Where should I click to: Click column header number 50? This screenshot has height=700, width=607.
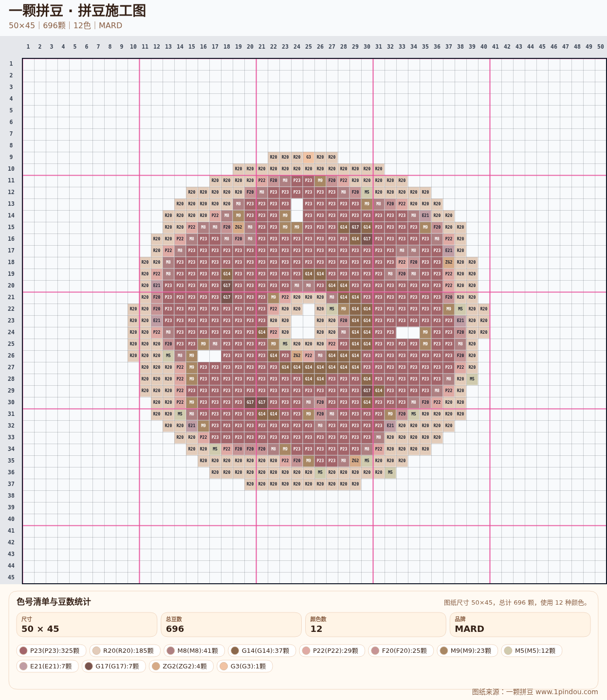pos(601,47)
